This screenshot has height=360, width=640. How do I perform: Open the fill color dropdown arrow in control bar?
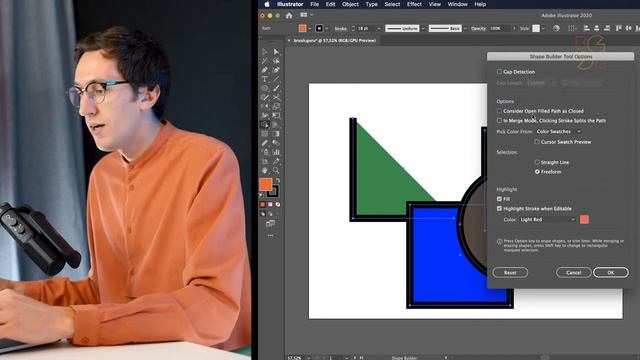[310, 28]
